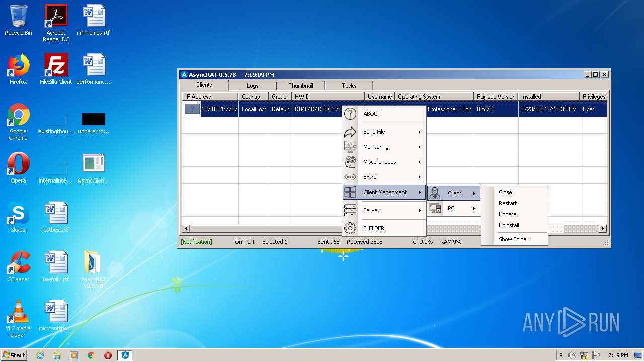644x362 pixels.
Task: Click the Monitoring pulse icon
Action: tap(350, 147)
